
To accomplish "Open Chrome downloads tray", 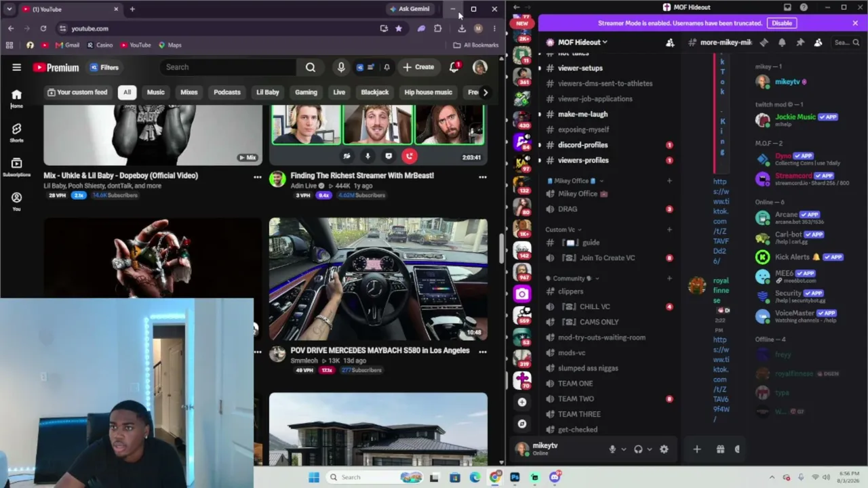I will (x=462, y=28).
